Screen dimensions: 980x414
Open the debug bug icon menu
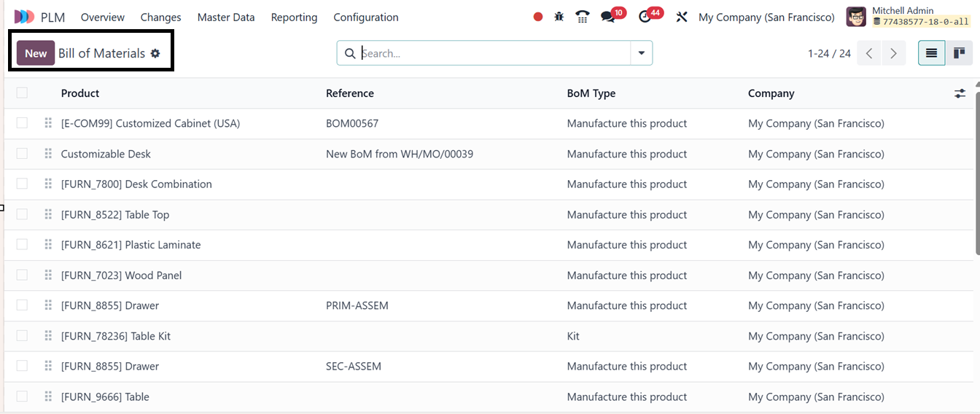point(559,17)
